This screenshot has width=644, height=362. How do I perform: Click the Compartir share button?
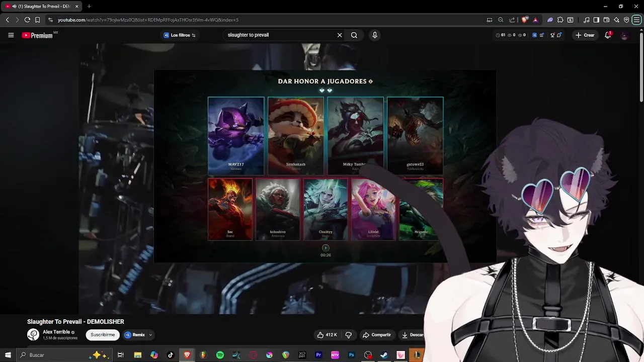[x=377, y=335]
